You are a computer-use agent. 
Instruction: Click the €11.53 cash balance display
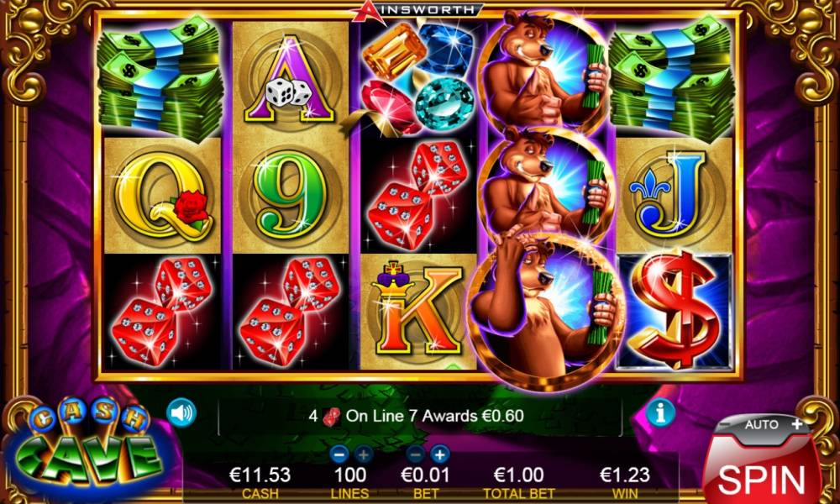[x=260, y=475]
